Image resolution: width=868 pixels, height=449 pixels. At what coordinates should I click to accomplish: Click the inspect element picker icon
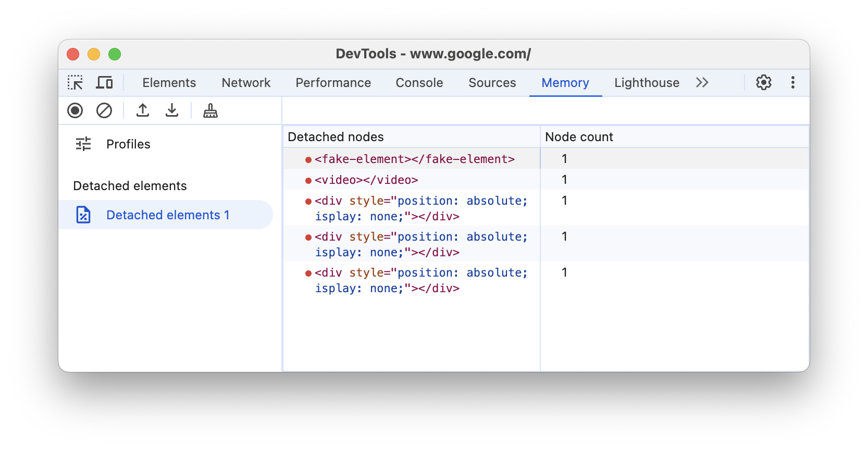click(75, 83)
